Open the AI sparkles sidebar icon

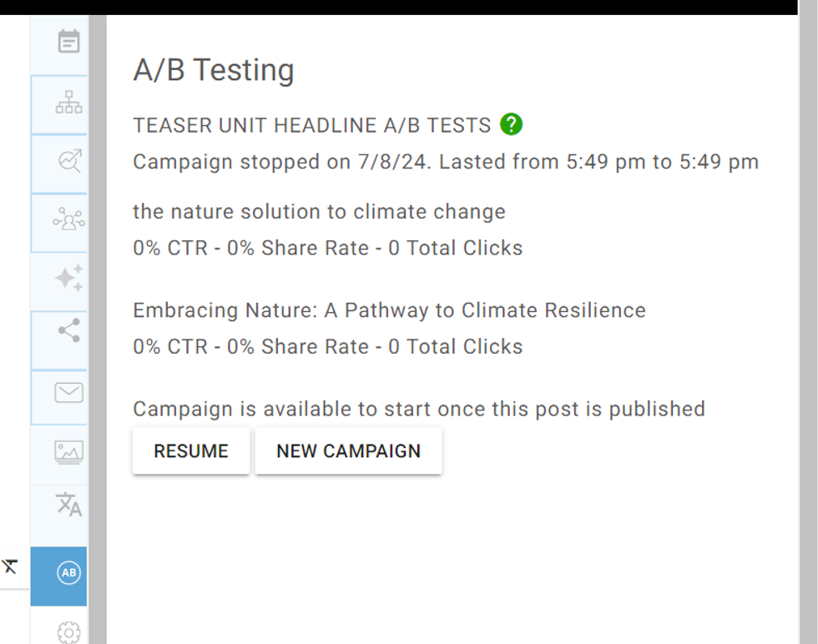68,278
